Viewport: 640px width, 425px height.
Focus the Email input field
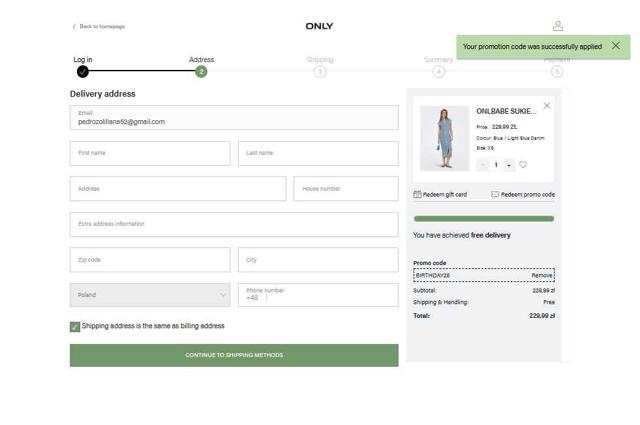(234, 118)
